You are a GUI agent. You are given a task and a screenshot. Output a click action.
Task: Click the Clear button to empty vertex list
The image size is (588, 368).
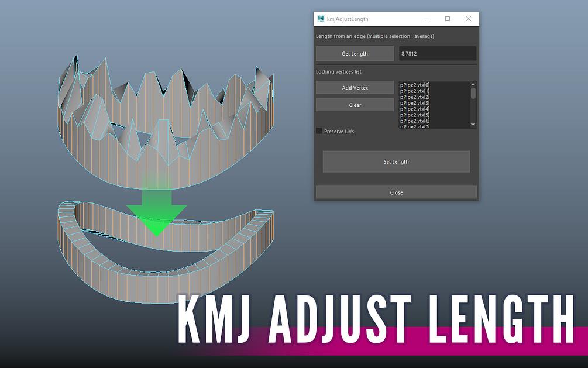(355, 104)
